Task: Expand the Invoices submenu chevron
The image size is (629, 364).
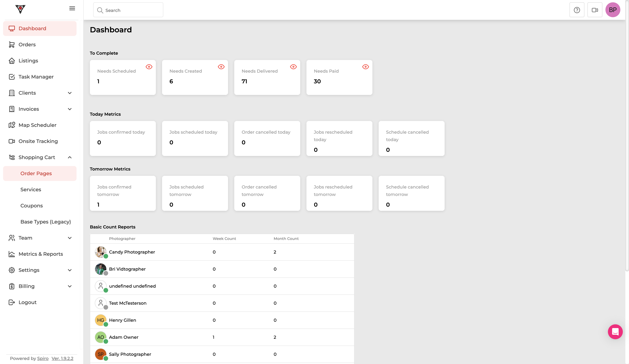Action: (x=70, y=109)
